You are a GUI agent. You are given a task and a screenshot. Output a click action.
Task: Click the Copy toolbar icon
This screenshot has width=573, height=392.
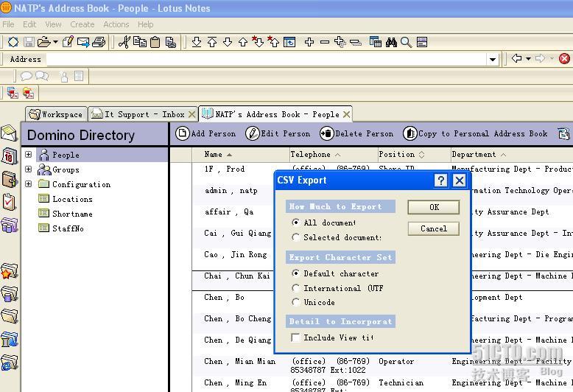point(140,42)
